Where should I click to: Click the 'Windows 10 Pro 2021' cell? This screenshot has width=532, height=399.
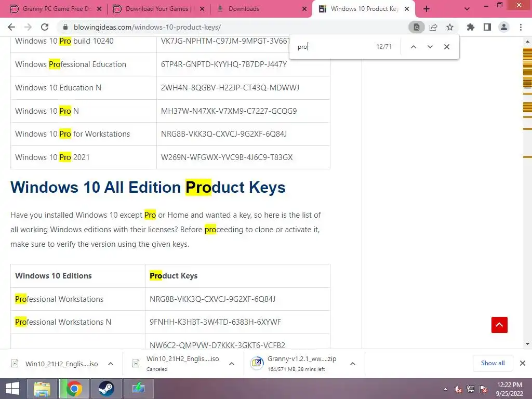click(84, 157)
